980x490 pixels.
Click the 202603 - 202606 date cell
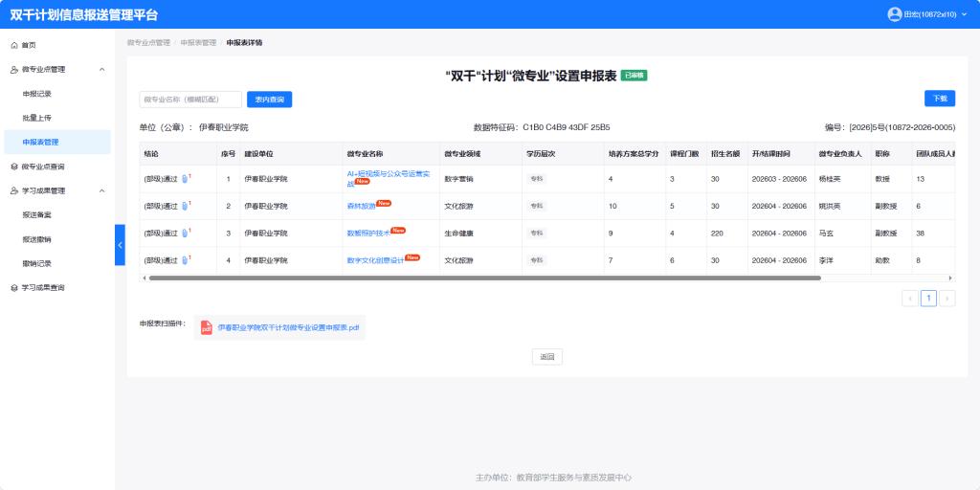(779, 179)
